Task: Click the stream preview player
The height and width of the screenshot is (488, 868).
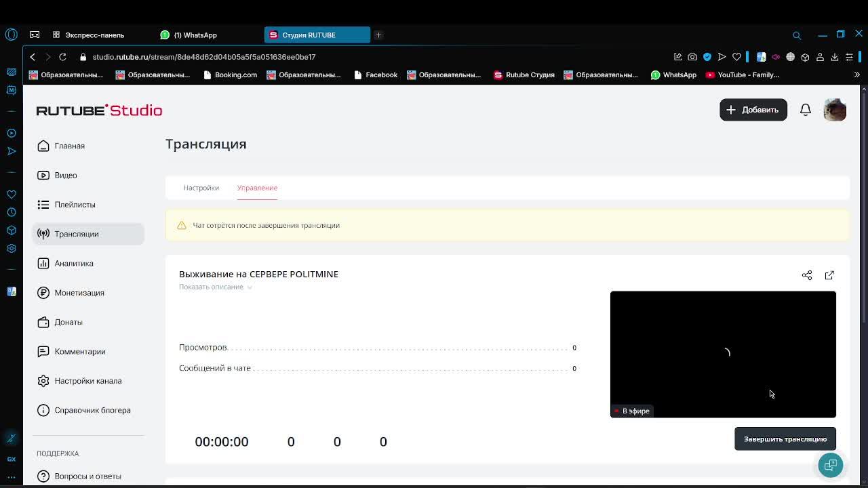Action: (723, 354)
